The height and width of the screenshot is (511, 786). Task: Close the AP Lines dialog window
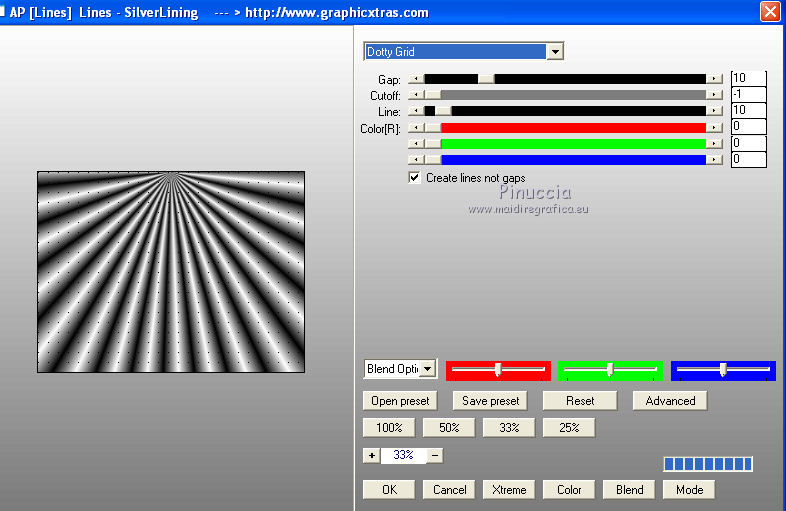[770, 12]
